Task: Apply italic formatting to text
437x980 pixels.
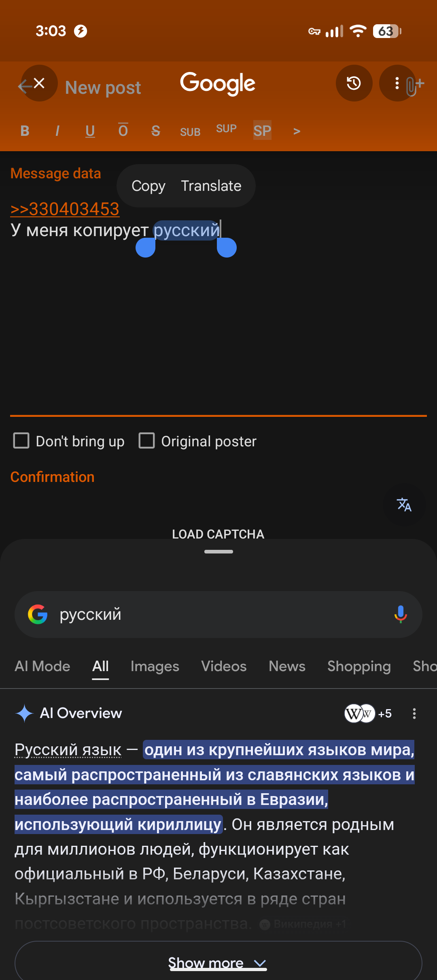Action: pos(57,131)
